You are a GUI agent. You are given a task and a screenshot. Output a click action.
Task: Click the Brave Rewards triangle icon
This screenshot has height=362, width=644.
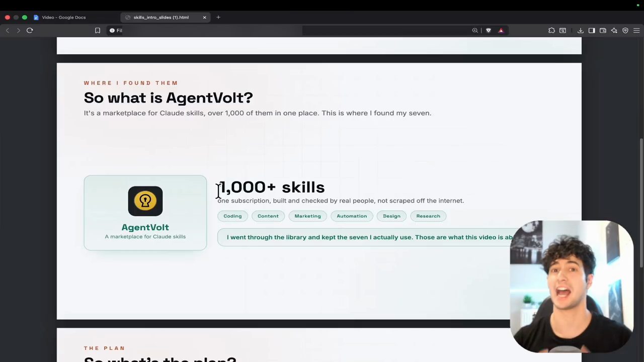pos(501,31)
